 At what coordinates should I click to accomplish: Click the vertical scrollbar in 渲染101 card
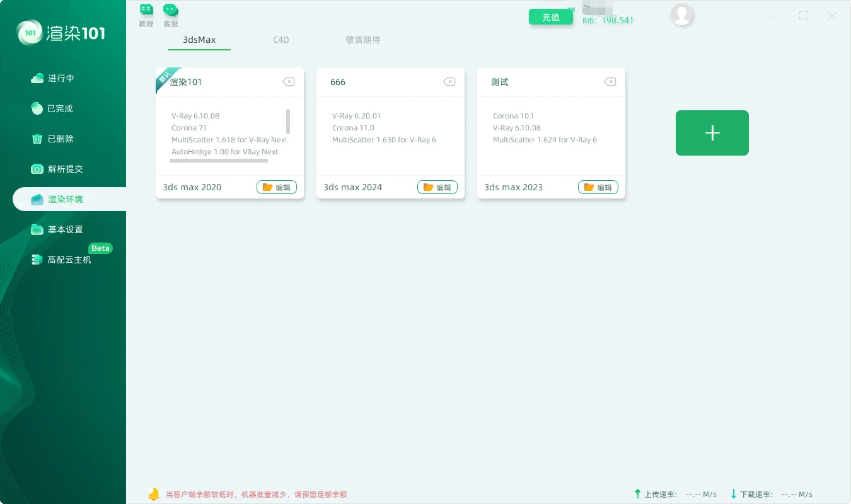tap(288, 122)
